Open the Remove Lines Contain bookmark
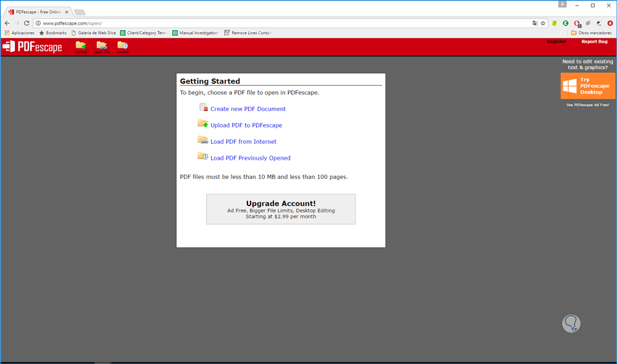The image size is (617, 364). coord(248,33)
